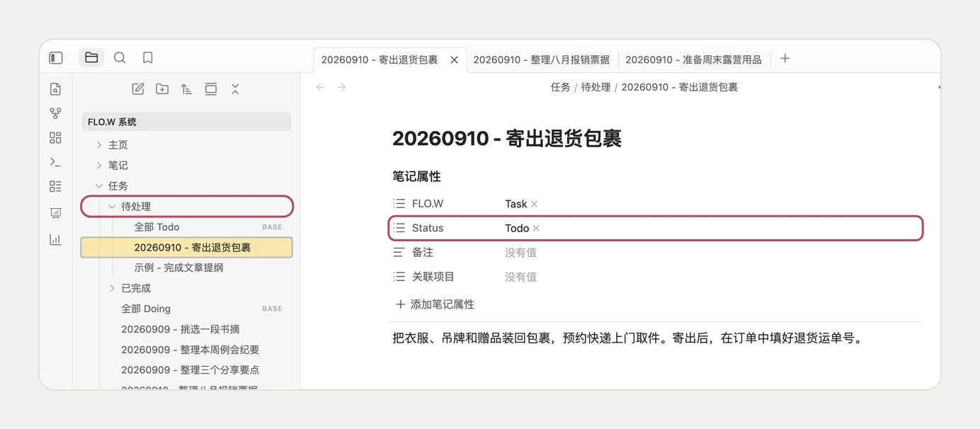Open 20260909 - 整理三个分享要点 note

[x=190, y=370]
